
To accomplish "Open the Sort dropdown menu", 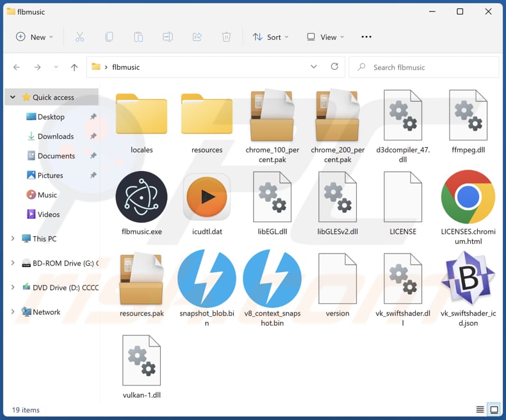I will [270, 37].
